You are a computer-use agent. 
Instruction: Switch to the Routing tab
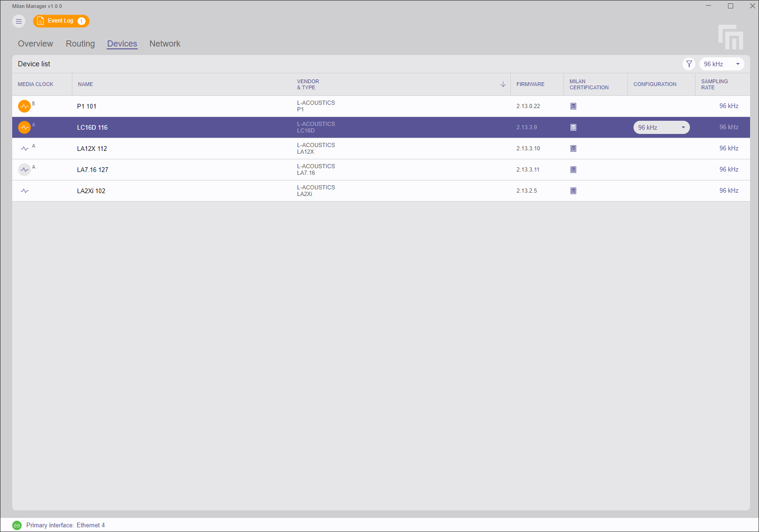[80, 44]
